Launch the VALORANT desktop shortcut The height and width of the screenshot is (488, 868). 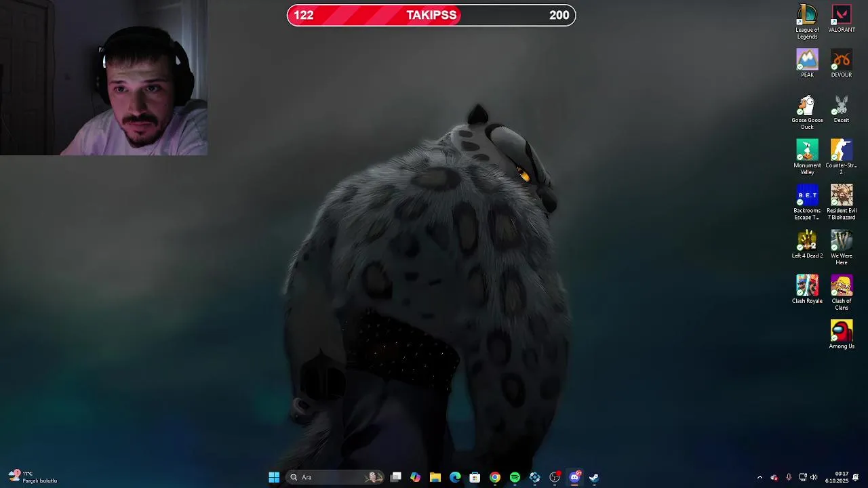(x=841, y=19)
